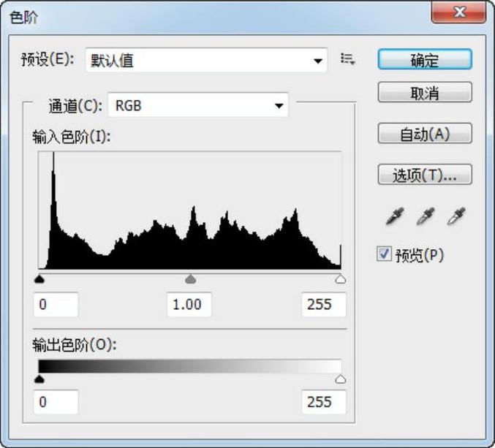Click the input midtone gray slider handle
The image size is (495, 448).
coord(191,279)
